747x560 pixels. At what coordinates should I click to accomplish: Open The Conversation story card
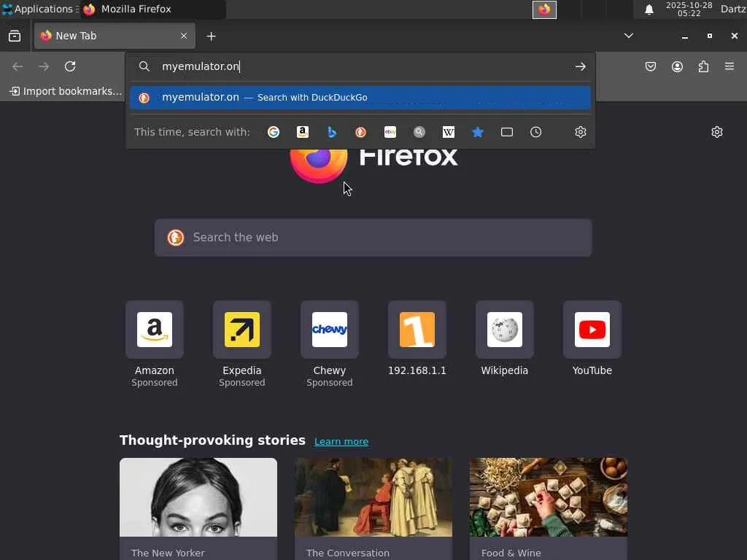click(373, 508)
